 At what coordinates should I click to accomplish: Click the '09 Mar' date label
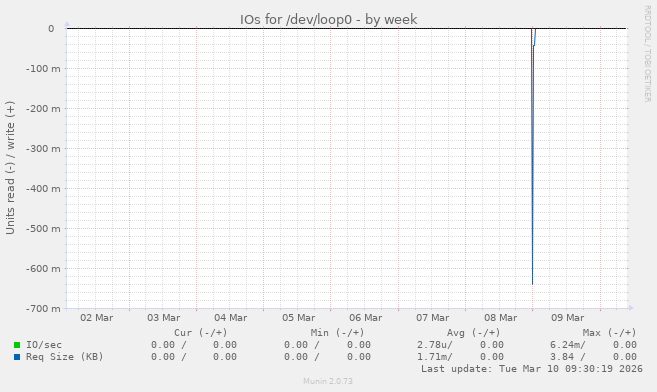click(x=568, y=318)
